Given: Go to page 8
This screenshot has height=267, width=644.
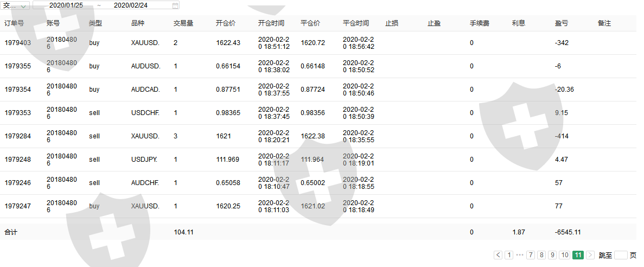Looking at the screenshot, I should coord(541,255).
